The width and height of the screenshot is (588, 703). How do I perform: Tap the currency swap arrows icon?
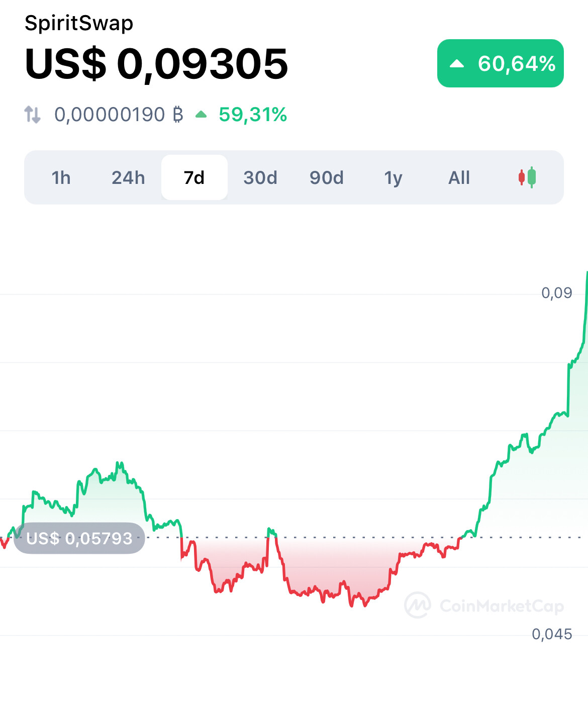[x=33, y=115]
